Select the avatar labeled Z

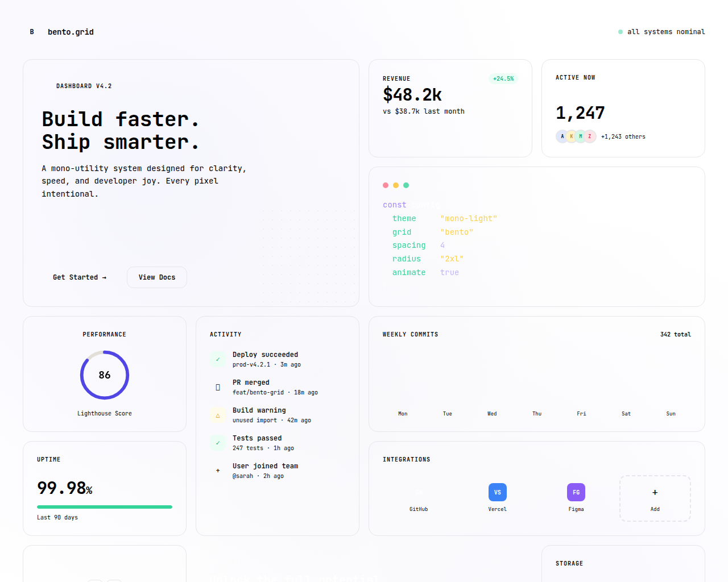pyautogui.click(x=590, y=136)
